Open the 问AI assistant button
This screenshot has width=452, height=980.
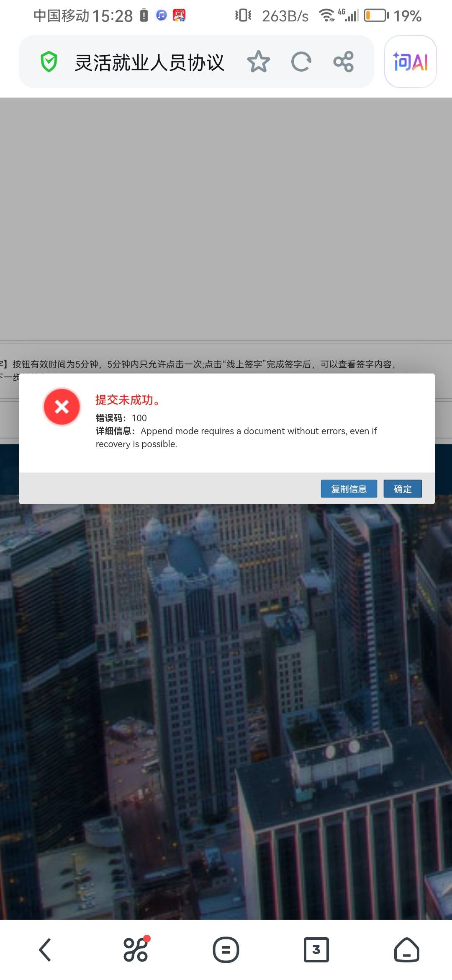pos(411,62)
